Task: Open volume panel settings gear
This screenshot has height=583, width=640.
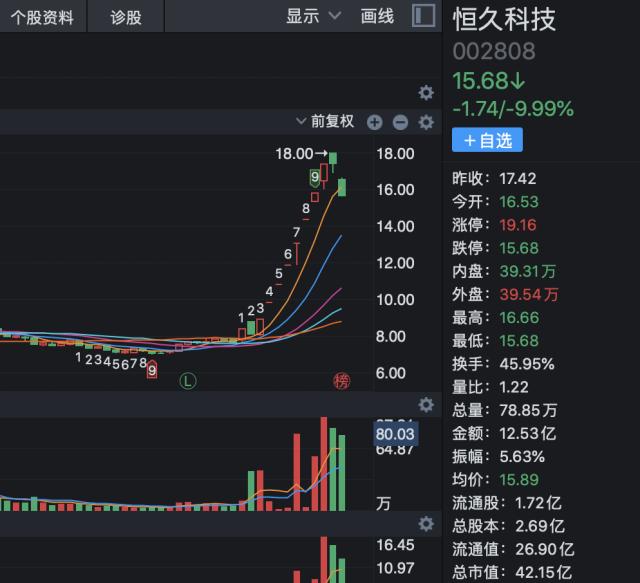Action: (x=426, y=405)
